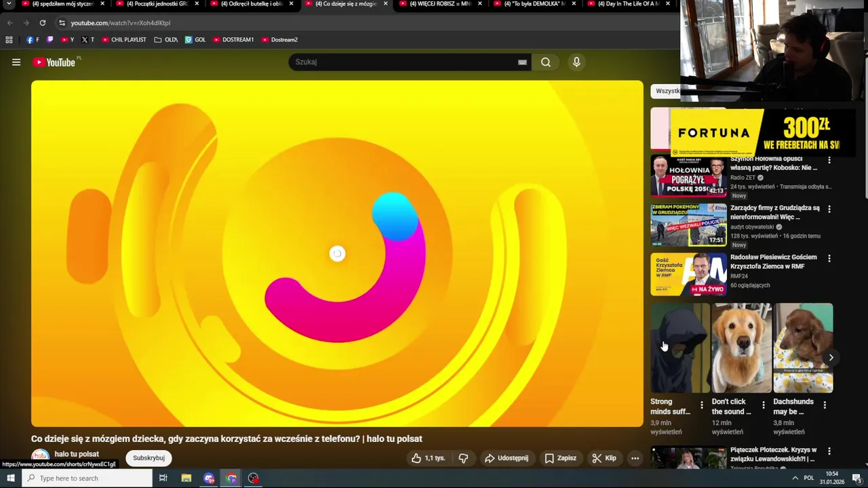Expand the OLD bookmarks folder
Screen dimensions: 868x488
pyautogui.click(x=165, y=40)
